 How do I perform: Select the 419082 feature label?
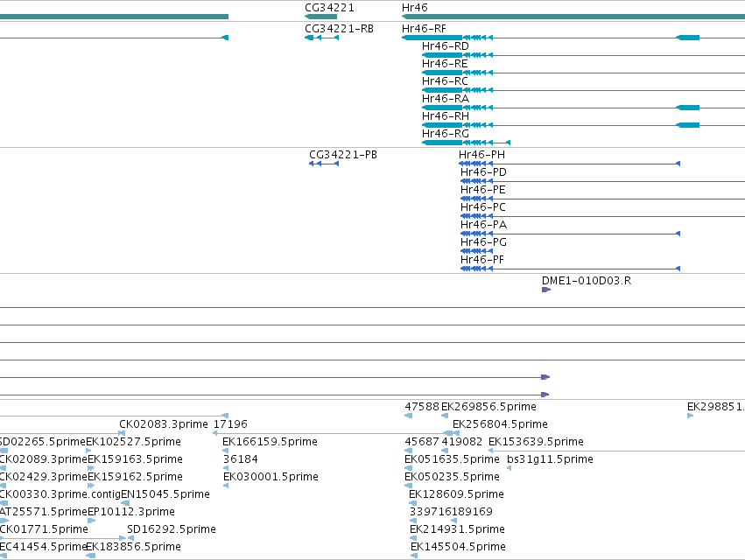coord(462,442)
